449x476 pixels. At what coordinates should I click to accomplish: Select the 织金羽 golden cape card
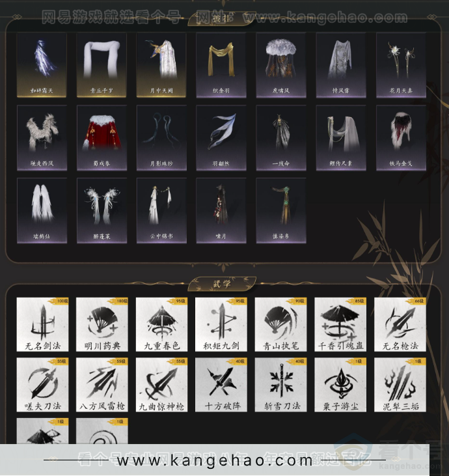pyautogui.click(x=221, y=65)
